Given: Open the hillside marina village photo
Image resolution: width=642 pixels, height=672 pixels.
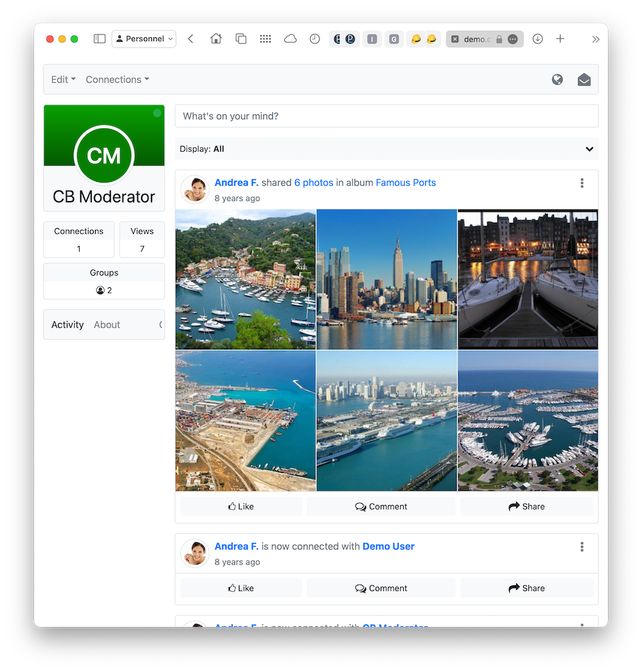Looking at the screenshot, I should click(245, 279).
